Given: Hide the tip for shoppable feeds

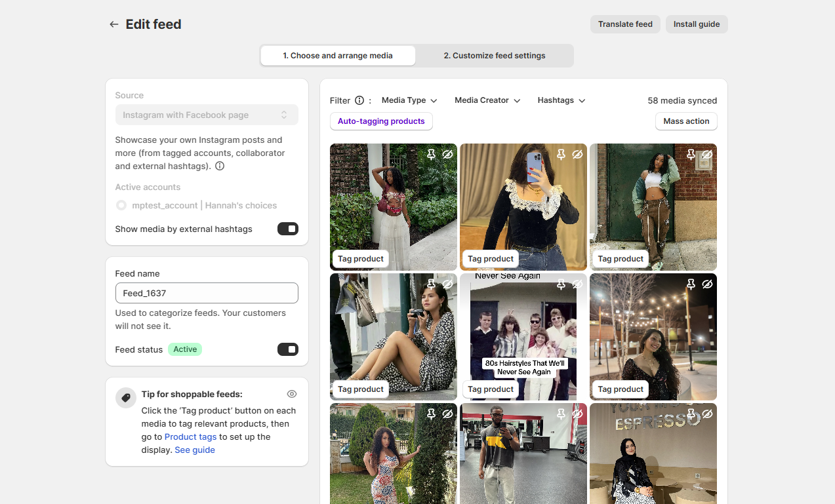Looking at the screenshot, I should 292,394.
